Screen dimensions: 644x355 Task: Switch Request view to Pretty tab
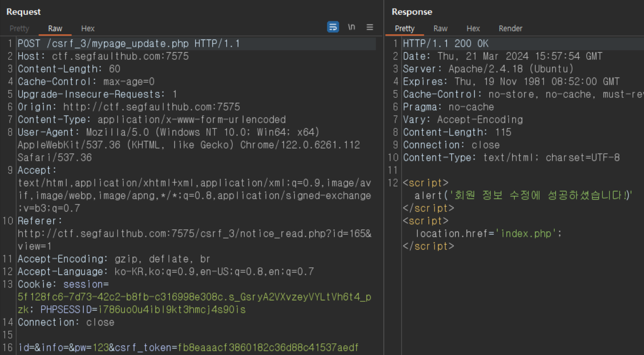pos(19,28)
